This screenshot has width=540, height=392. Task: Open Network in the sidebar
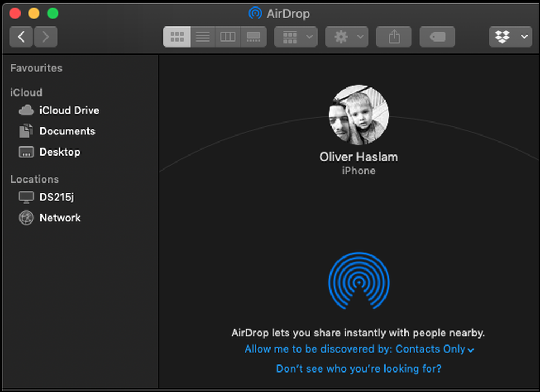[79, 218]
